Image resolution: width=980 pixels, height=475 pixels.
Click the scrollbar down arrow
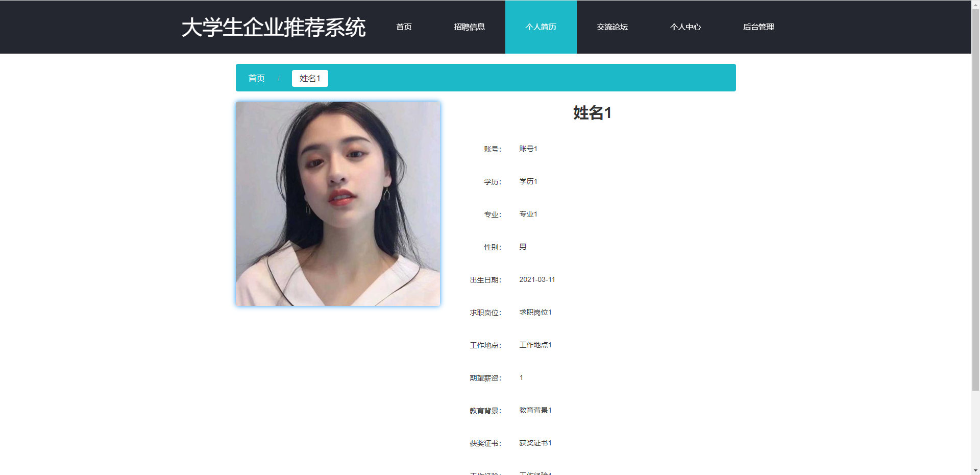[975, 470]
